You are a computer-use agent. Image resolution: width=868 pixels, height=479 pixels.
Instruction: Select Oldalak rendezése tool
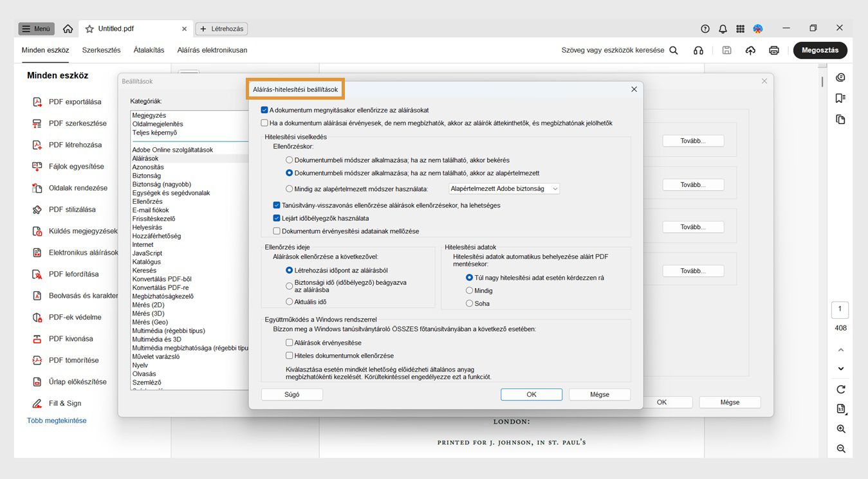(x=70, y=188)
